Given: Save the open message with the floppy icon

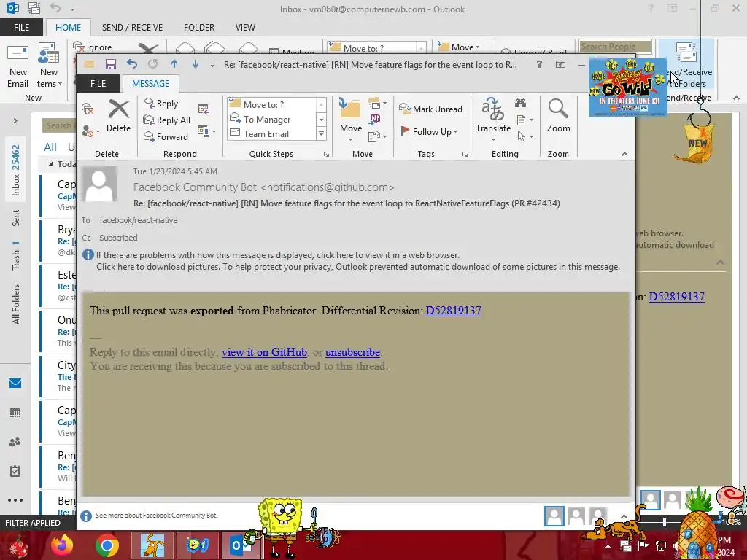Looking at the screenshot, I should [x=111, y=64].
